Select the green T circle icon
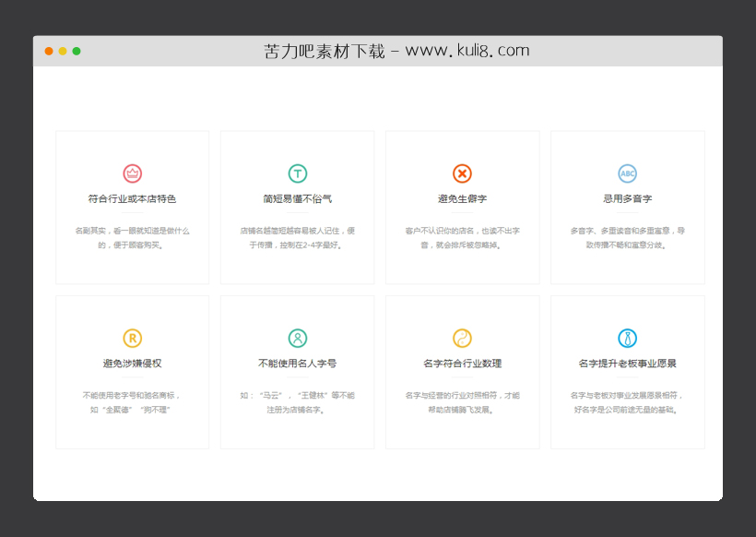The width and height of the screenshot is (756, 537). pos(297,173)
